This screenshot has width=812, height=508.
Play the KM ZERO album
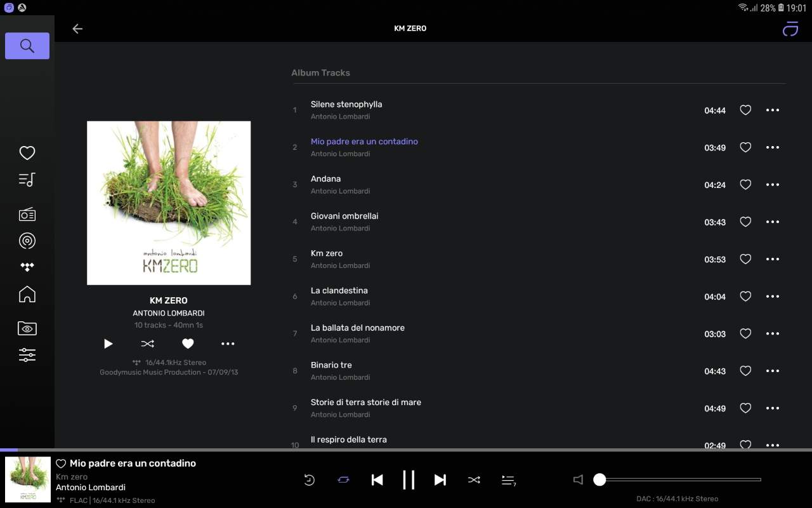coord(108,344)
